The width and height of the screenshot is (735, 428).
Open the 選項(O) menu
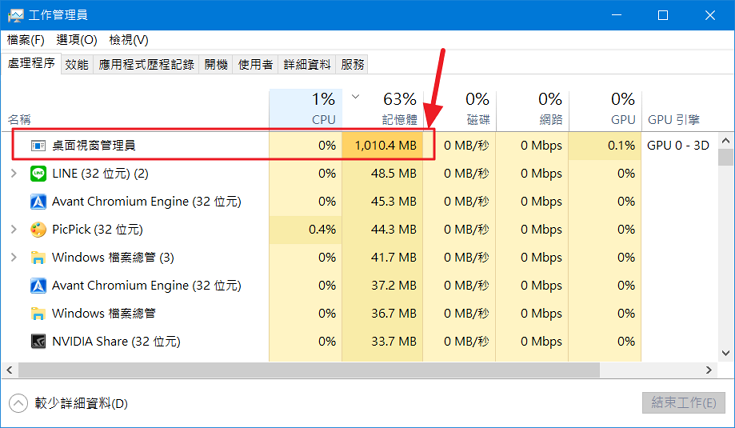[x=77, y=40]
